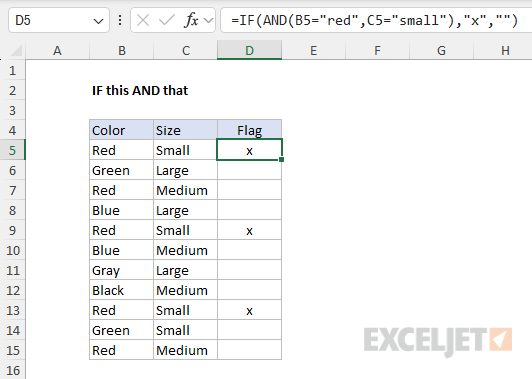The height and width of the screenshot is (379, 532).
Task: Select row 5 header
Action: coord(13,150)
